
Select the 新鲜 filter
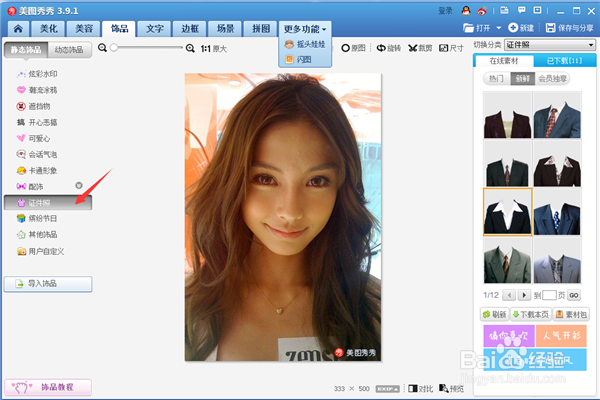522,78
